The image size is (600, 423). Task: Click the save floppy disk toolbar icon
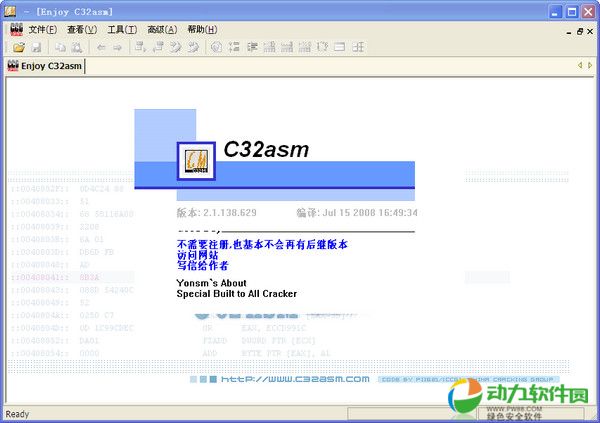[x=36, y=47]
